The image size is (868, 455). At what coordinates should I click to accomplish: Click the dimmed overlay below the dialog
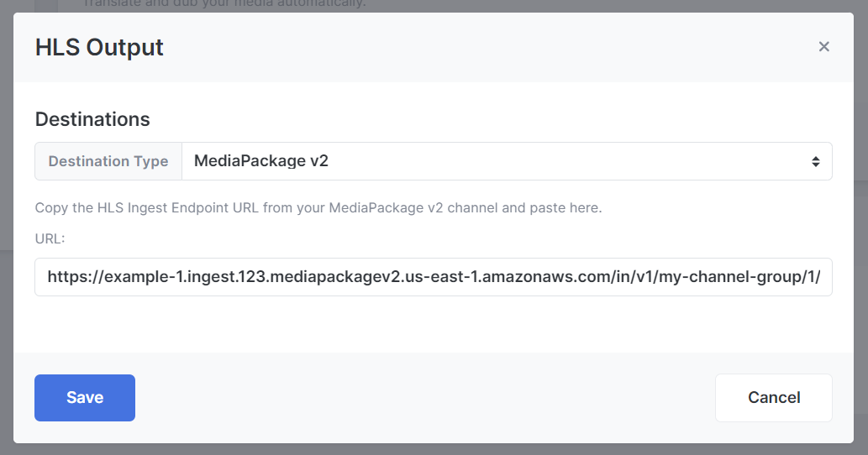[434, 449]
